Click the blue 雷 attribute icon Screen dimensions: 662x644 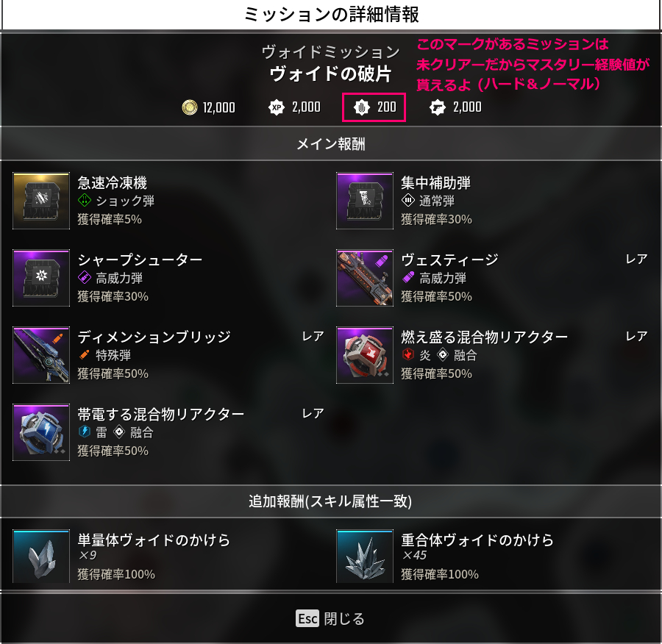click(85, 432)
